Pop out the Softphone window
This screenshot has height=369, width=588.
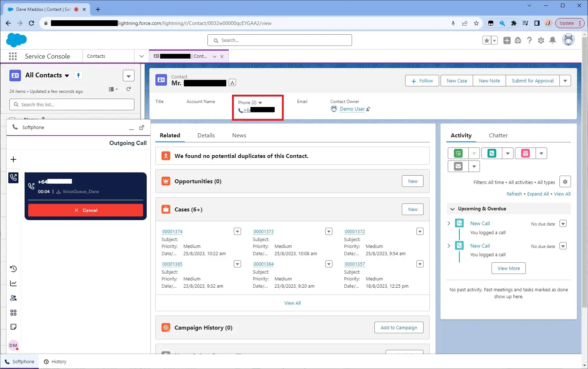click(x=142, y=128)
